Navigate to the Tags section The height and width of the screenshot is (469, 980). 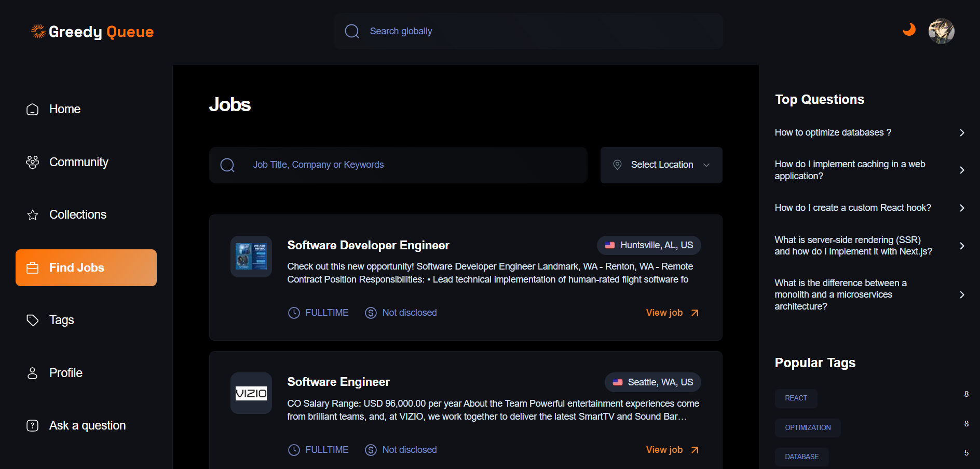pyautogui.click(x=61, y=320)
